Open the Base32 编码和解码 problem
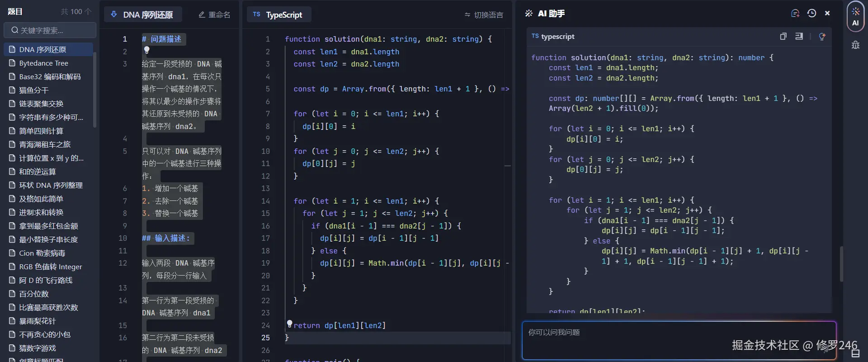The width and height of the screenshot is (868, 362). (x=50, y=77)
